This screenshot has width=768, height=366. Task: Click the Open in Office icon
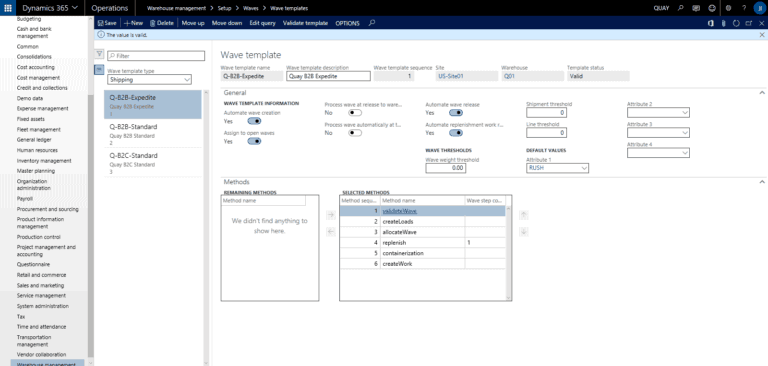[711, 23]
